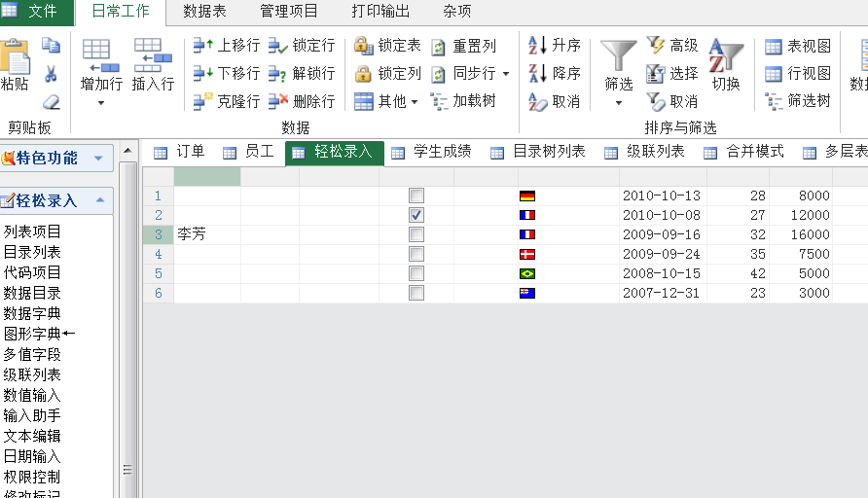
Task: Click the 上移行 (move row up) icon
Action: tap(203, 46)
